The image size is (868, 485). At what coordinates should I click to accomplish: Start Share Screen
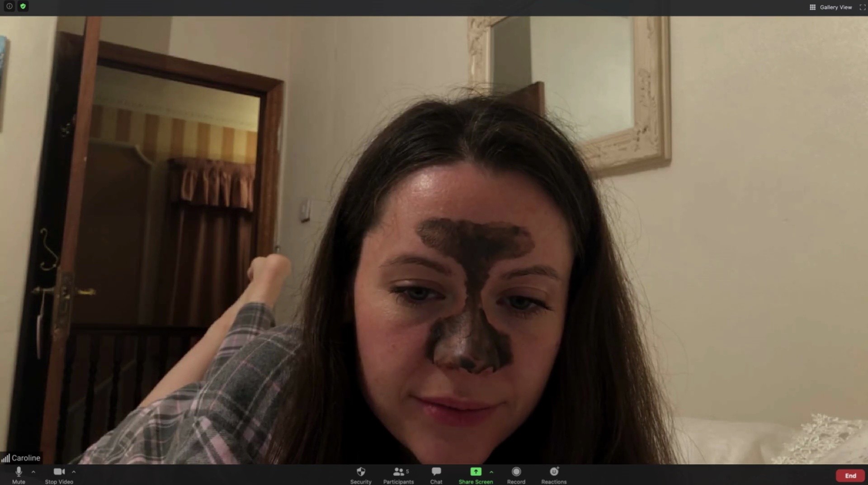pos(476,475)
